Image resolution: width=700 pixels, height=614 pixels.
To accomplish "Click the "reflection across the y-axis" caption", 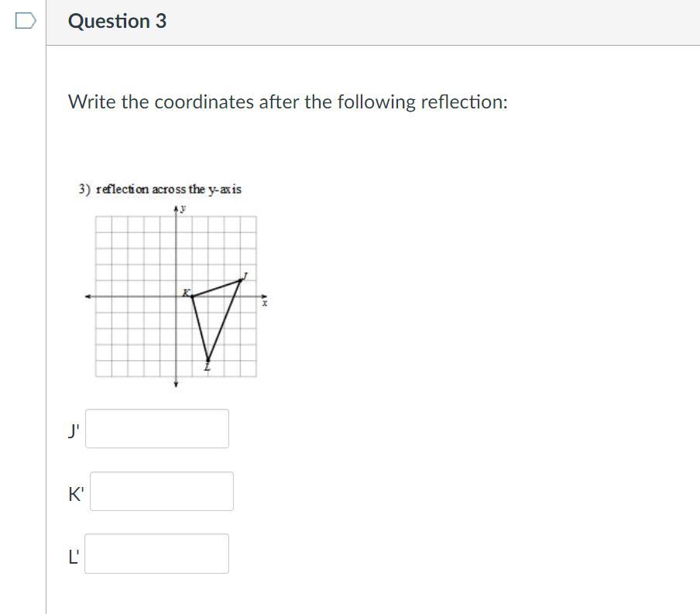I will [x=160, y=189].
